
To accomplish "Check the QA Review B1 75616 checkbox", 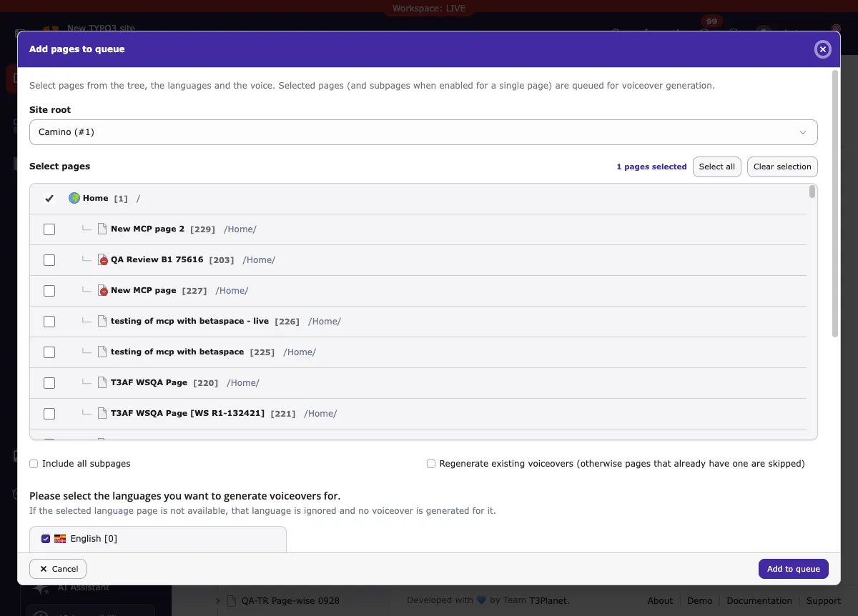I will [x=49, y=260].
